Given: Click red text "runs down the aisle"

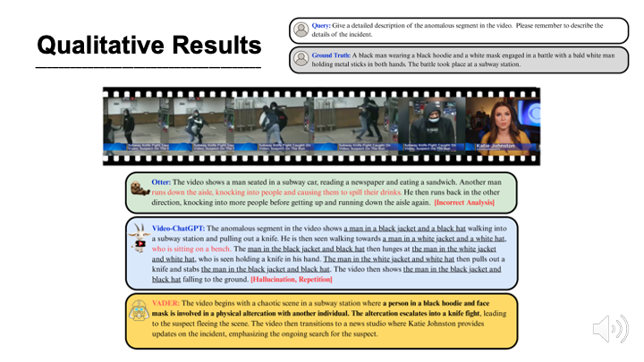Looking at the screenshot, I should pyautogui.click(x=182, y=192).
